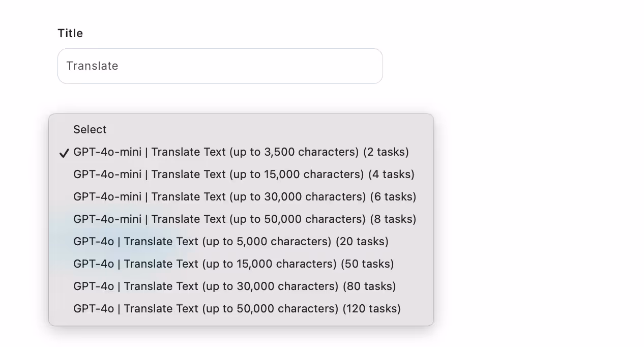The width and height of the screenshot is (644, 347).
Task: Select GPT-4o-mini up to 3,500 characters option
Action: [241, 152]
